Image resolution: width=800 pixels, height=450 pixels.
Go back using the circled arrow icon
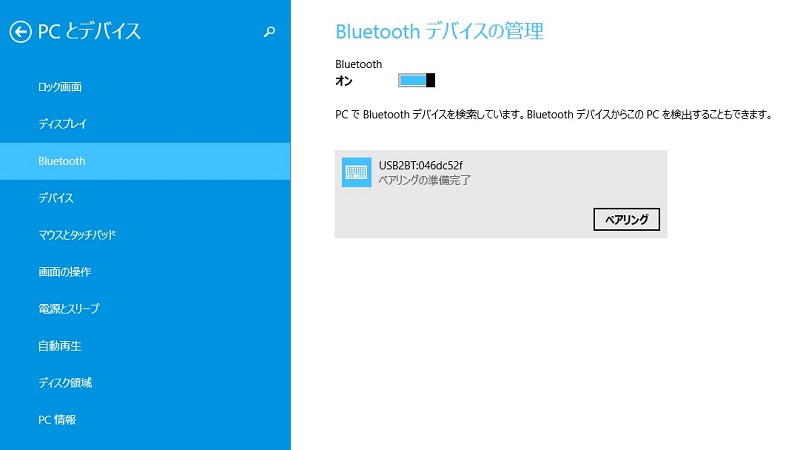20,32
